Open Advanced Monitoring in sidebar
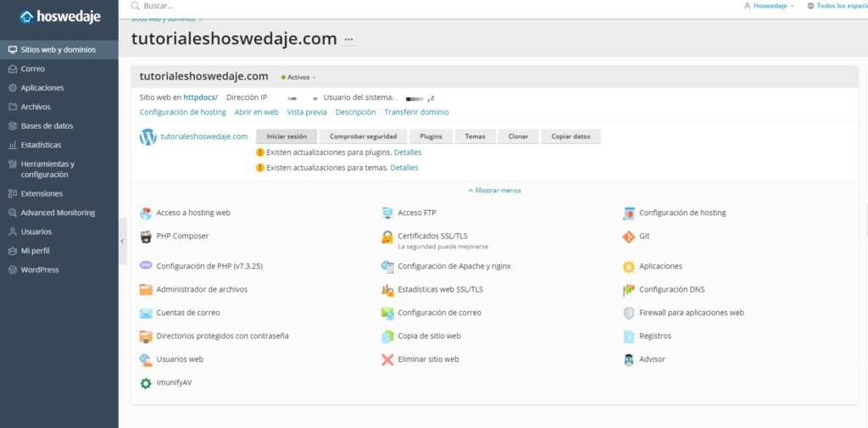 pos(58,213)
